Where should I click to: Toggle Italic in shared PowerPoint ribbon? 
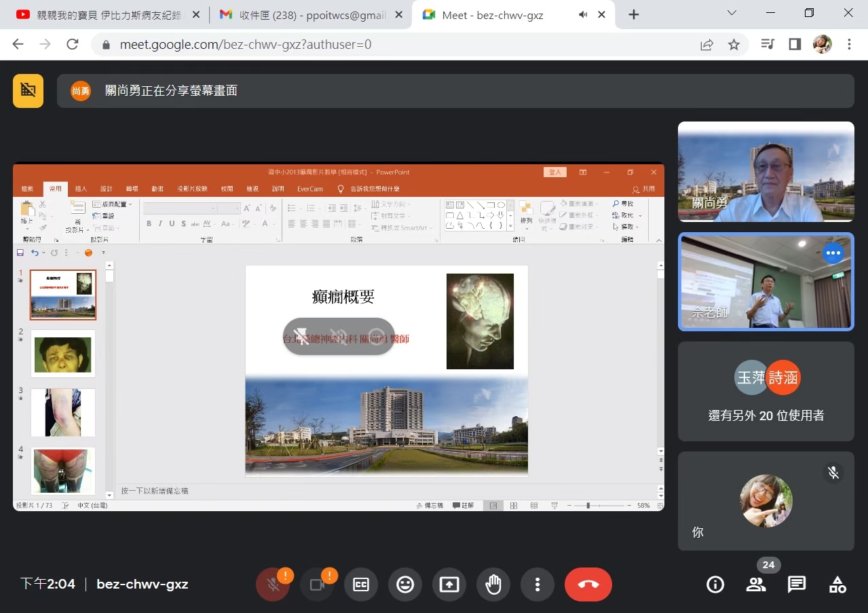[x=160, y=223]
